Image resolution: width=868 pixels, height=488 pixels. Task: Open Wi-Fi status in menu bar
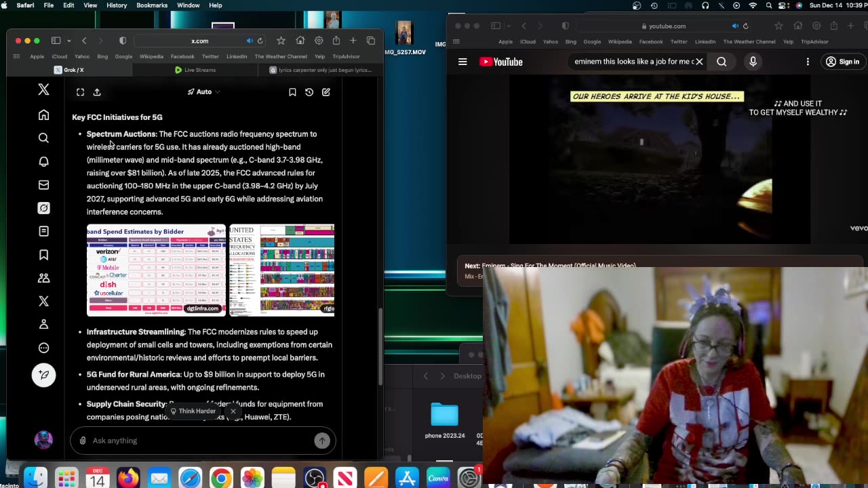[x=753, y=5]
